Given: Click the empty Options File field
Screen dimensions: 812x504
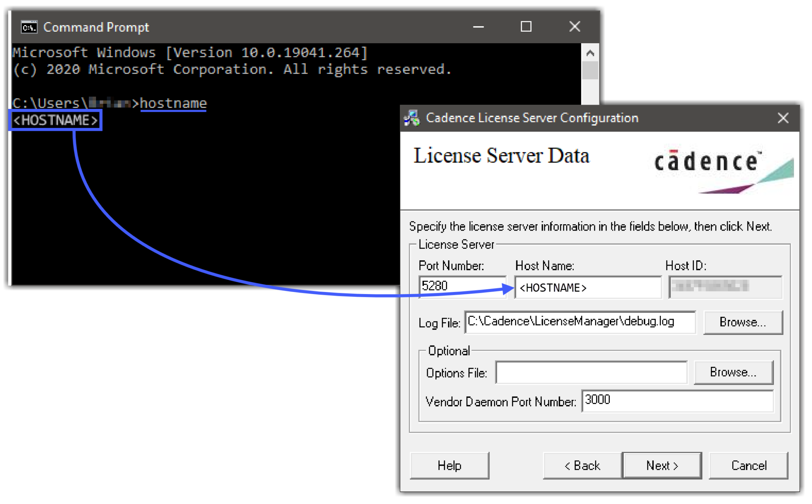Looking at the screenshot, I should pos(591,372).
